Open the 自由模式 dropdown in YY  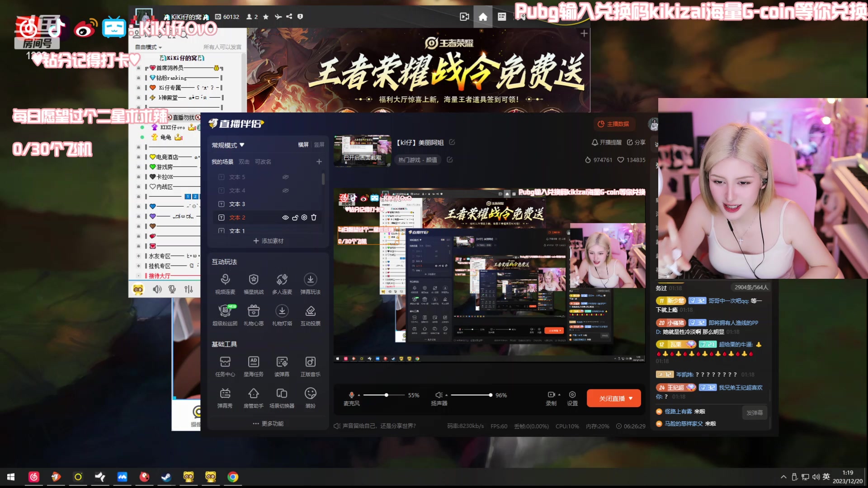click(148, 47)
